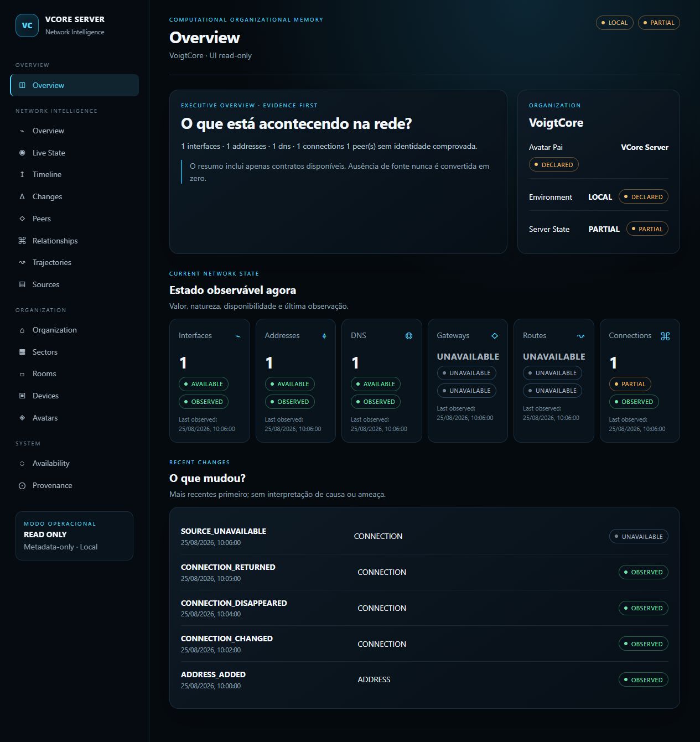Navigate to Peers

(74, 219)
